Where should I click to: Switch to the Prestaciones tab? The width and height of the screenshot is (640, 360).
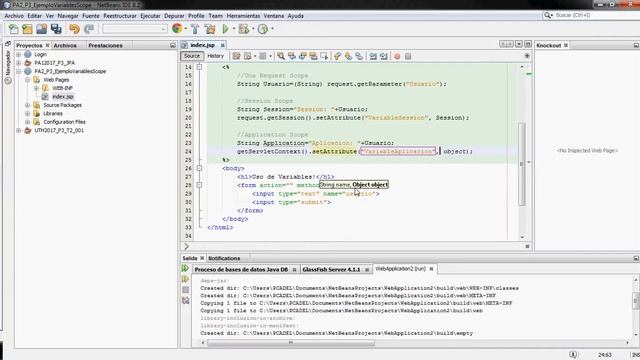point(105,45)
